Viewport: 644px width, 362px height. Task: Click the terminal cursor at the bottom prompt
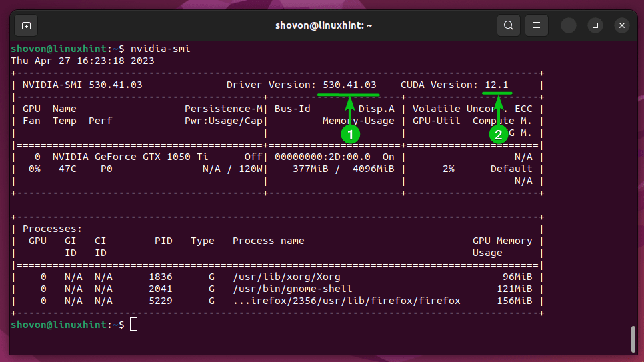point(133,324)
